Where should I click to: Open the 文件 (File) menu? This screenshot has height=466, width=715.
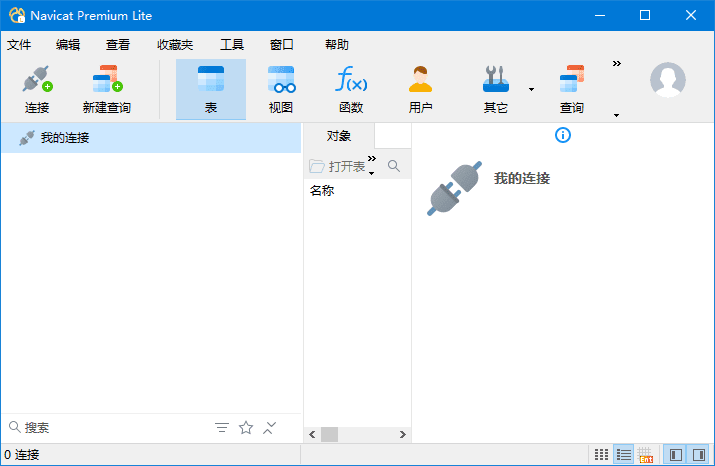[19, 45]
